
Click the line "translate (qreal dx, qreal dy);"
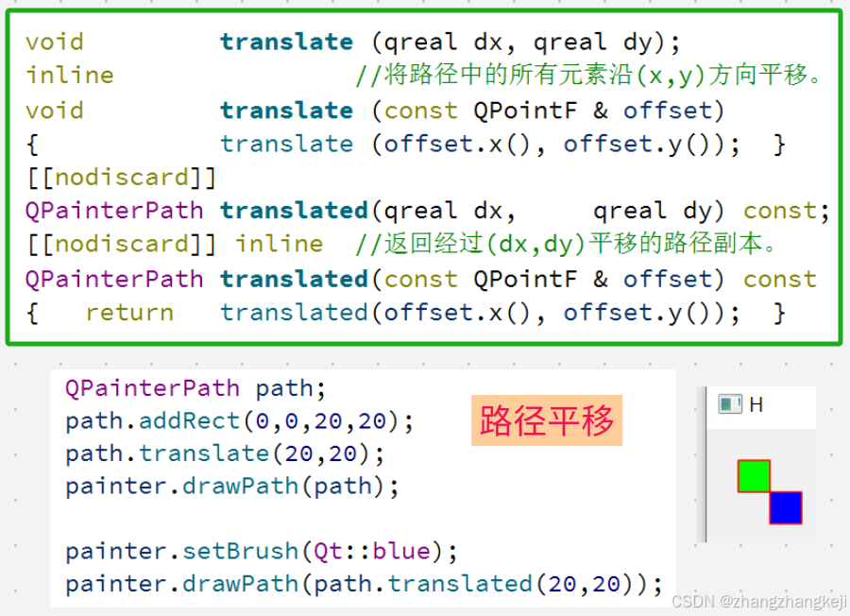click(x=450, y=43)
